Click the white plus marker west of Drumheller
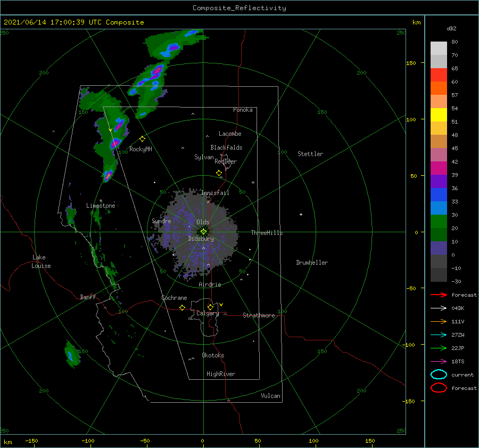This screenshot has width=479, height=448. click(301, 214)
